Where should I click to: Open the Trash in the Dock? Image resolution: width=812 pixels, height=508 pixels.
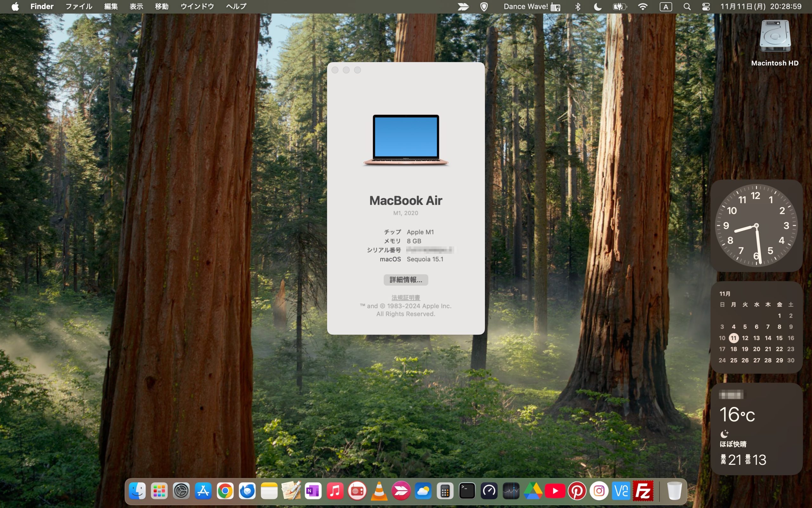pos(674,491)
